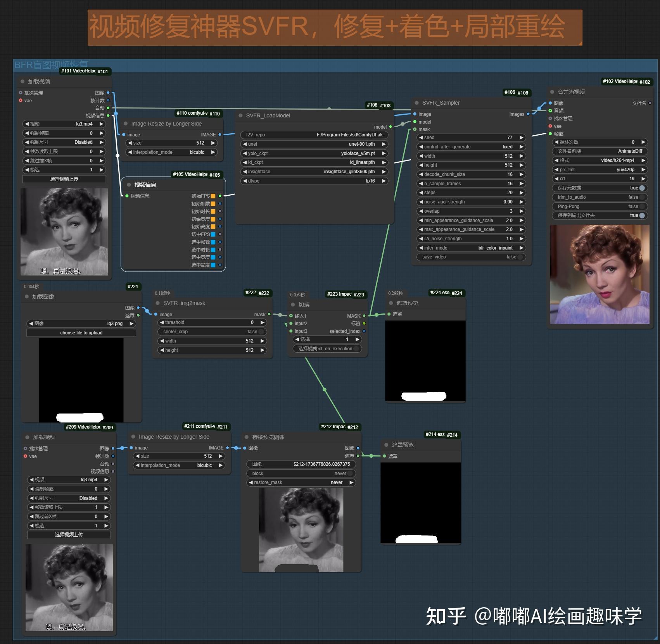Click 选择视频上传 in the 加载视频 node
The height and width of the screenshot is (644, 660).
(x=64, y=179)
